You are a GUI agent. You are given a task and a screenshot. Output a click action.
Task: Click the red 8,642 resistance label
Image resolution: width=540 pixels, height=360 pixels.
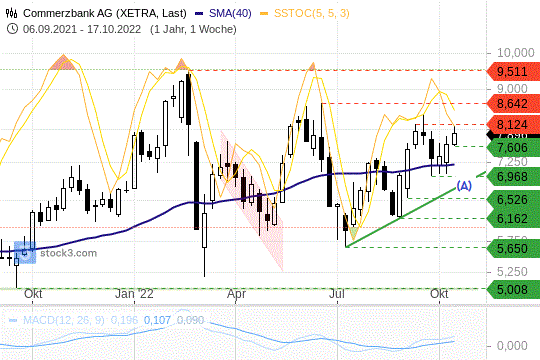tap(513, 103)
